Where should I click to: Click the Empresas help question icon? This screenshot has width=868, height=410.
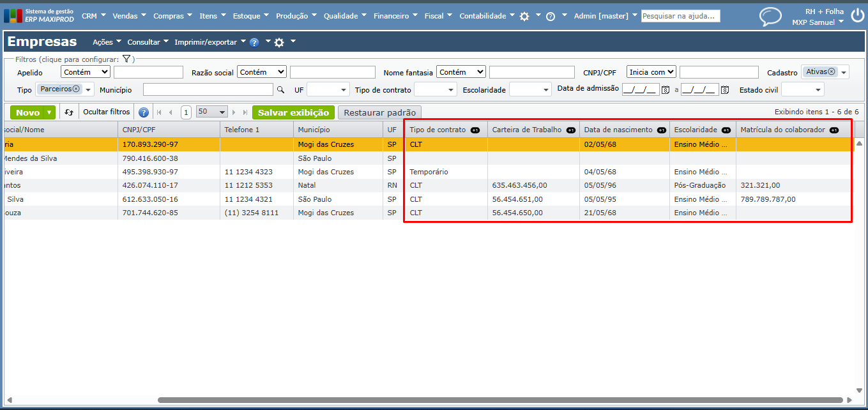point(254,43)
